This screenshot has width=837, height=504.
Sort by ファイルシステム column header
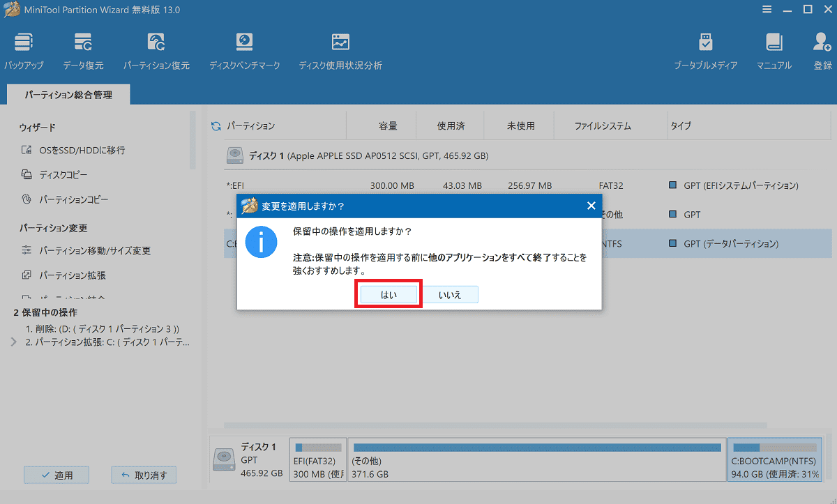(x=603, y=126)
